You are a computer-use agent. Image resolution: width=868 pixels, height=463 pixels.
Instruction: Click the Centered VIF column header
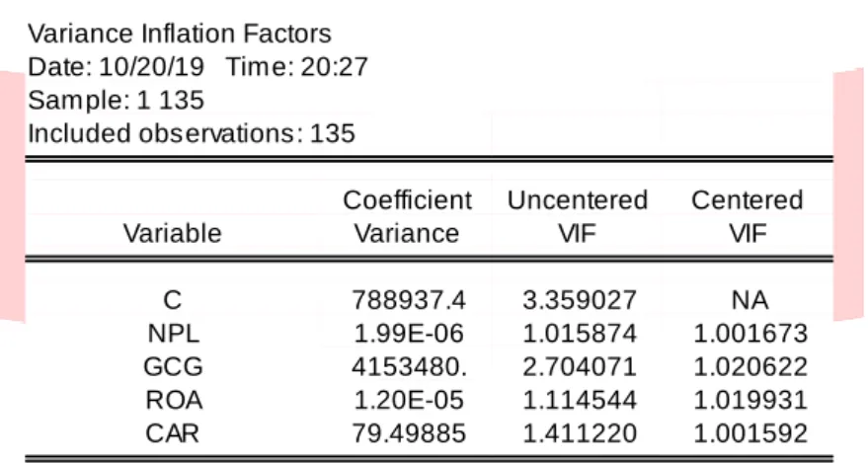[748, 216]
